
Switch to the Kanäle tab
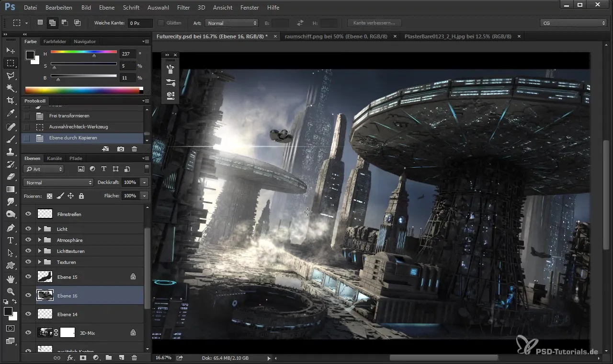click(x=55, y=158)
